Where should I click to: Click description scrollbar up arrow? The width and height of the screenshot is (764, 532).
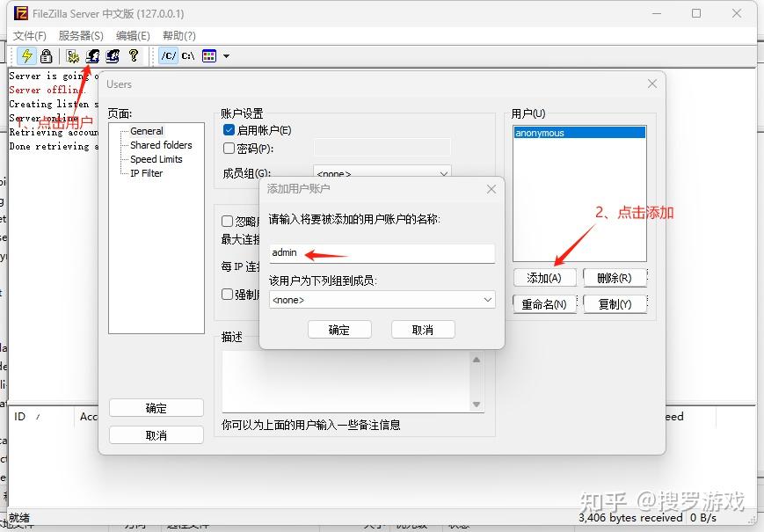(x=477, y=360)
